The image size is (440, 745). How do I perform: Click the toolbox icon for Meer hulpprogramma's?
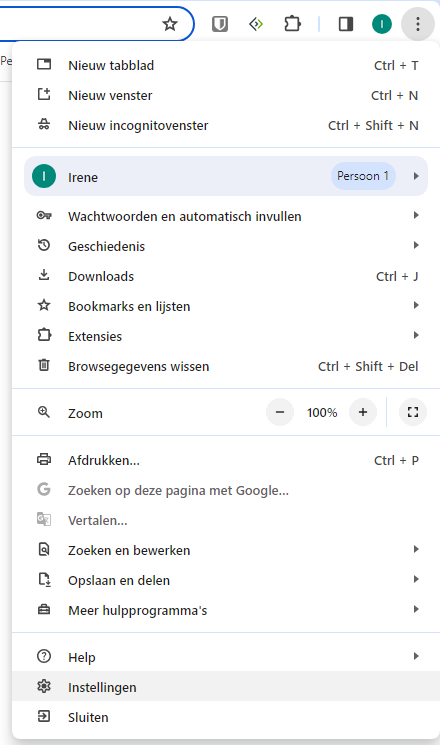(44, 610)
